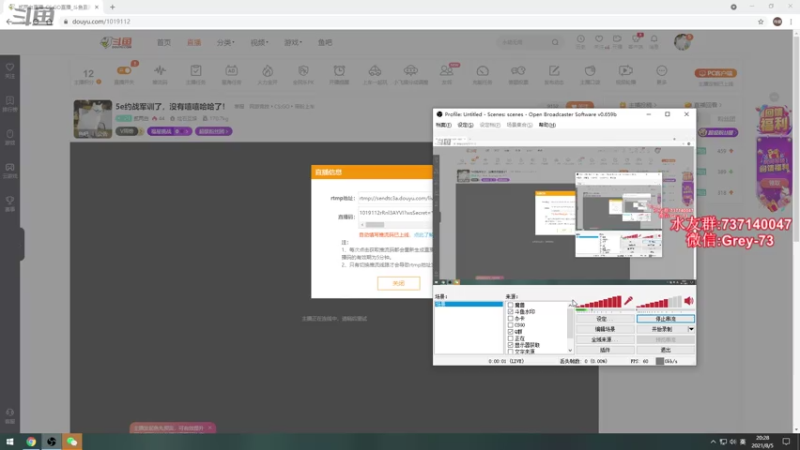
Task: Bookmark this page with the star icon
Action: coord(761,21)
